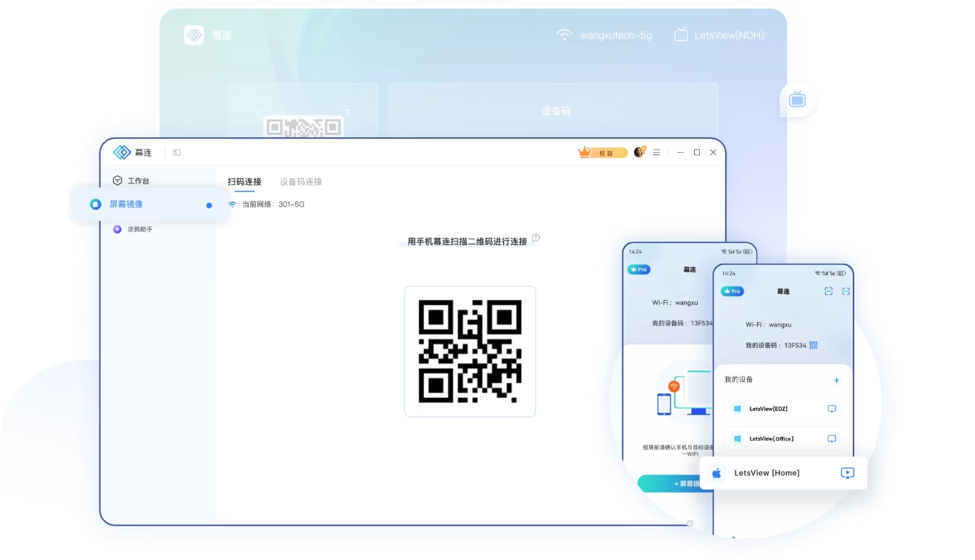Open the user avatar profile
Viewport: 975px width, 560px height.
640,152
